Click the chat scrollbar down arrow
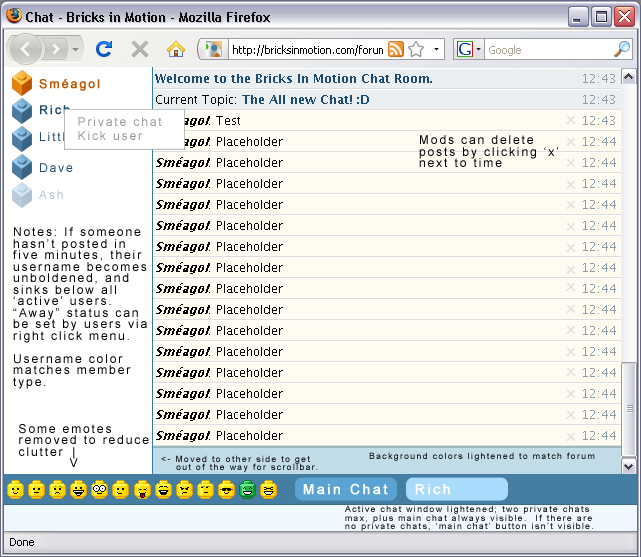641x557 pixels. (628, 466)
